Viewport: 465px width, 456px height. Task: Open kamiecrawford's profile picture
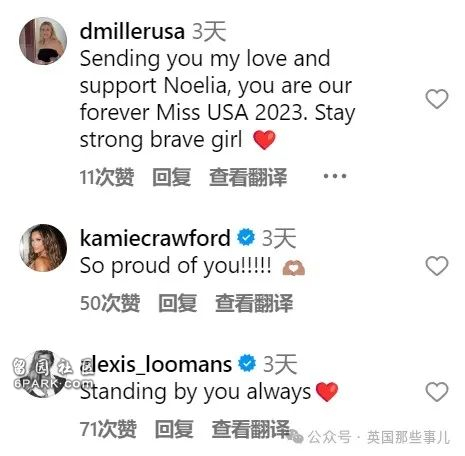tap(43, 248)
